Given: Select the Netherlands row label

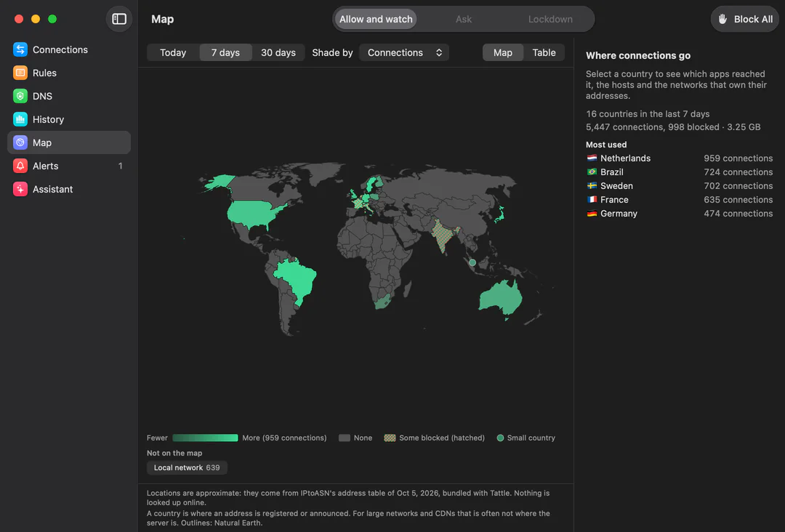Looking at the screenshot, I should pos(625,158).
